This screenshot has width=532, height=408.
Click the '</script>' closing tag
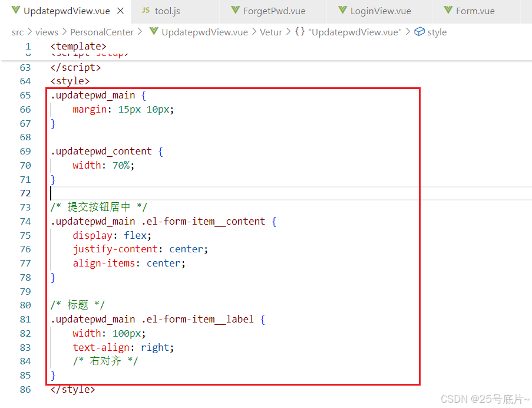pos(75,68)
